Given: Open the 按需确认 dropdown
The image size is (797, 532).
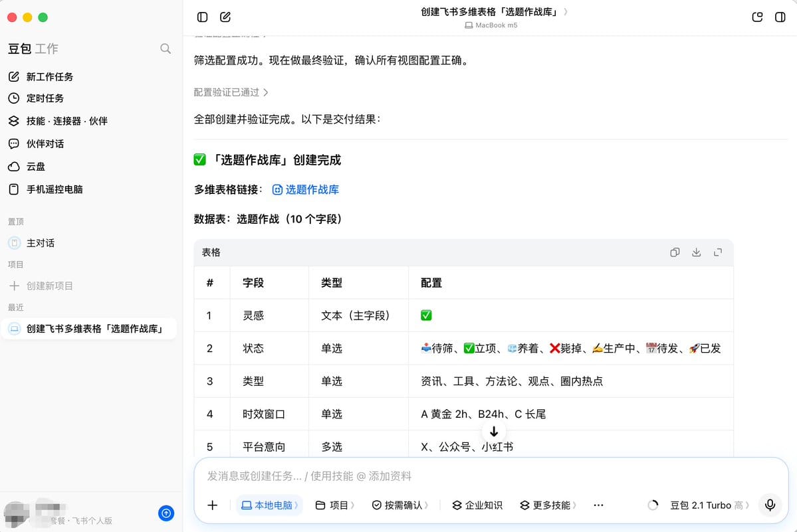Looking at the screenshot, I should (x=401, y=505).
